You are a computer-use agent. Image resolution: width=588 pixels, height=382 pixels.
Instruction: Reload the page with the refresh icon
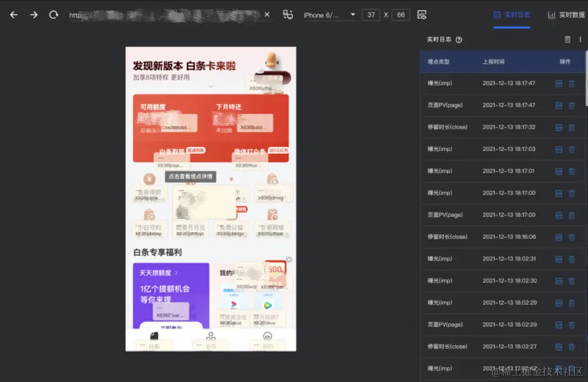(53, 14)
